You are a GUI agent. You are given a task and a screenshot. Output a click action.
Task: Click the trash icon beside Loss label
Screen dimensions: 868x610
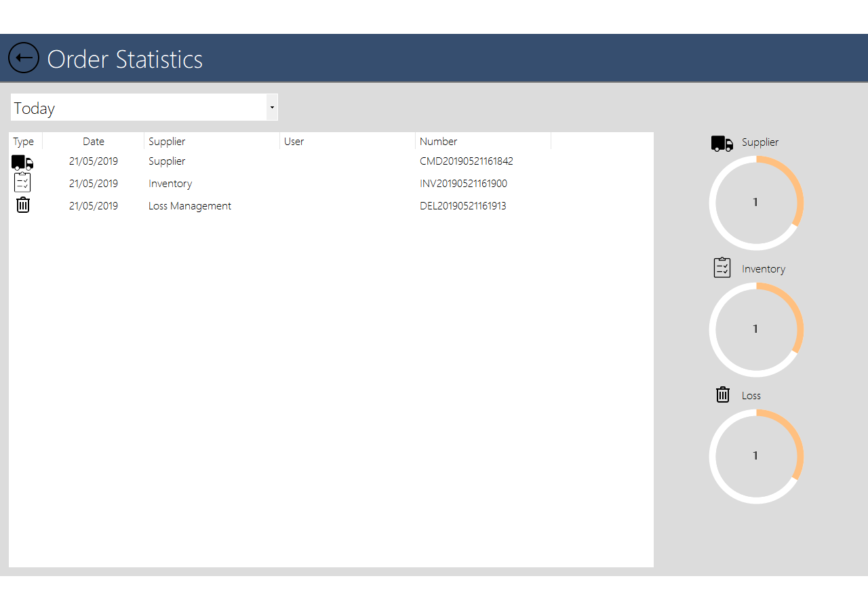723,394
